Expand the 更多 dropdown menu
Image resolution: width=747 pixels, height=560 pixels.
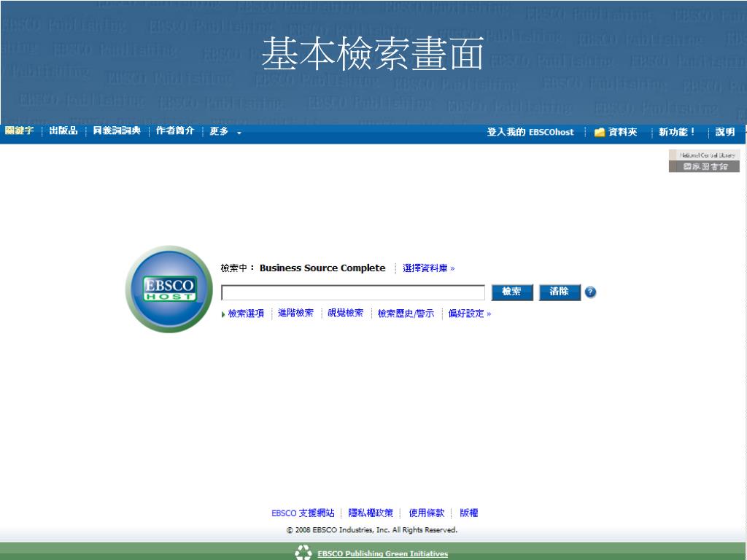pyautogui.click(x=225, y=132)
